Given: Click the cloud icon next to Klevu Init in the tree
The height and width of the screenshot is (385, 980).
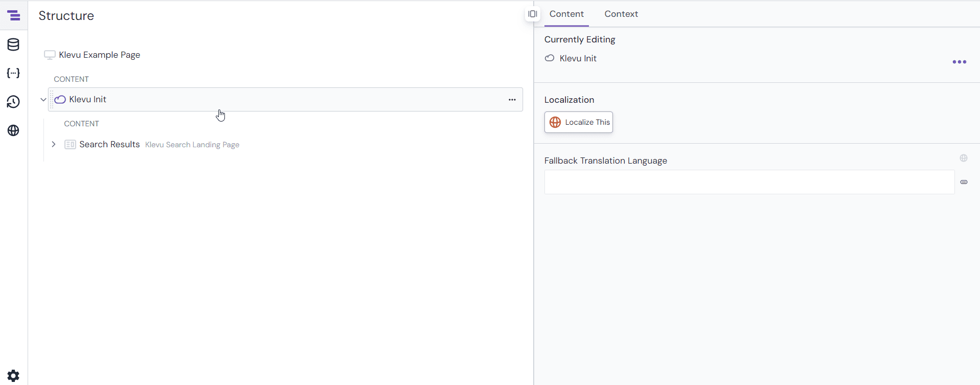Looking at the screenshot, I should (x=60, y=99).
